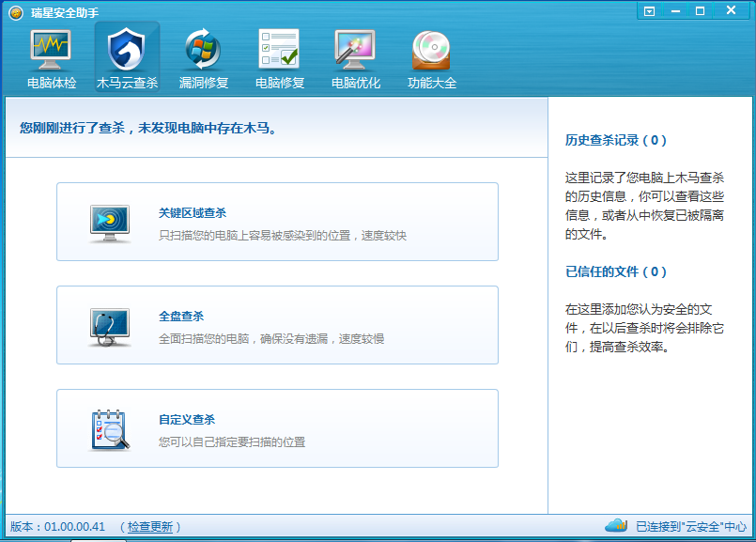This screenshot has height=542, width=756.
Task: Click 已连接到"云安全"中心 status text
Action: pyautogui.click(x=691, y=527)
